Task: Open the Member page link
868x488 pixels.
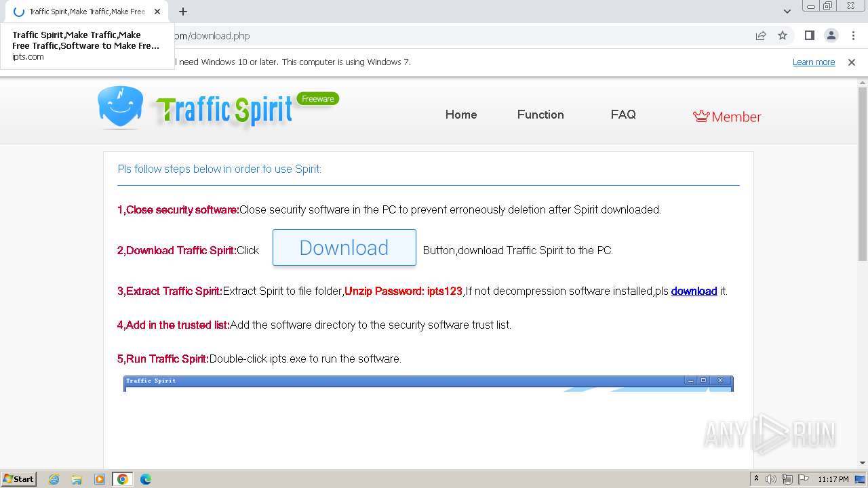Action: [x=727, y=117]
